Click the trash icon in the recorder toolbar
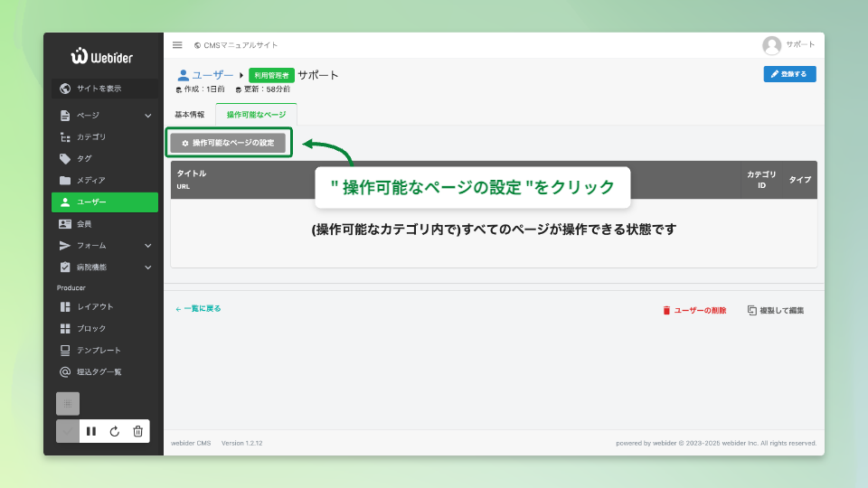The width and height of the screenshot is (868, 488). [137, 431]
